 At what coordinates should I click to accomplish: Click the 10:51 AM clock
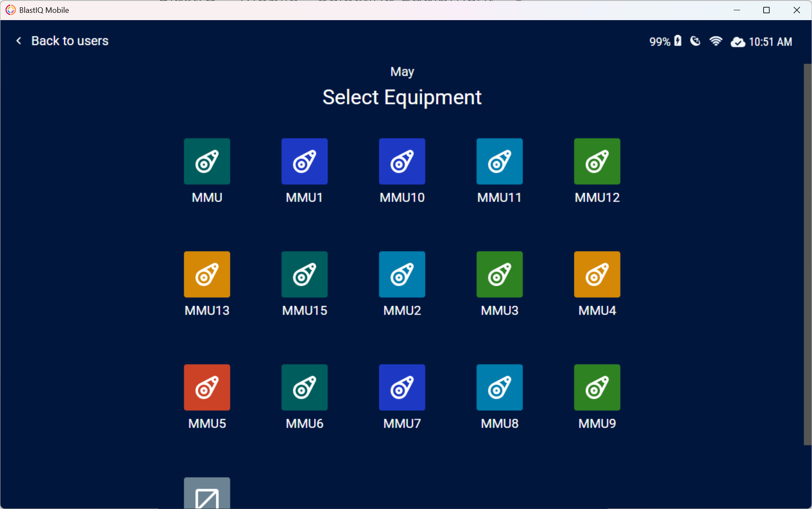(x=771, y=42)
